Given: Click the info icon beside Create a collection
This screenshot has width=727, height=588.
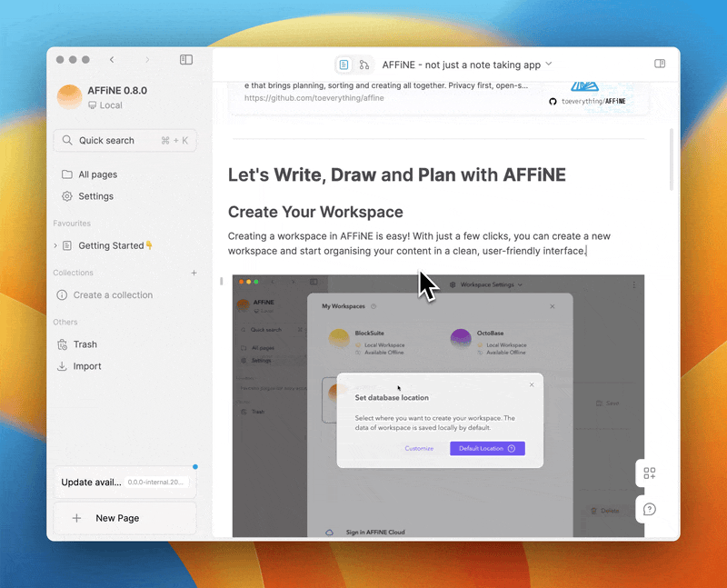Looking at the screenshot, I should pos(62,295).
